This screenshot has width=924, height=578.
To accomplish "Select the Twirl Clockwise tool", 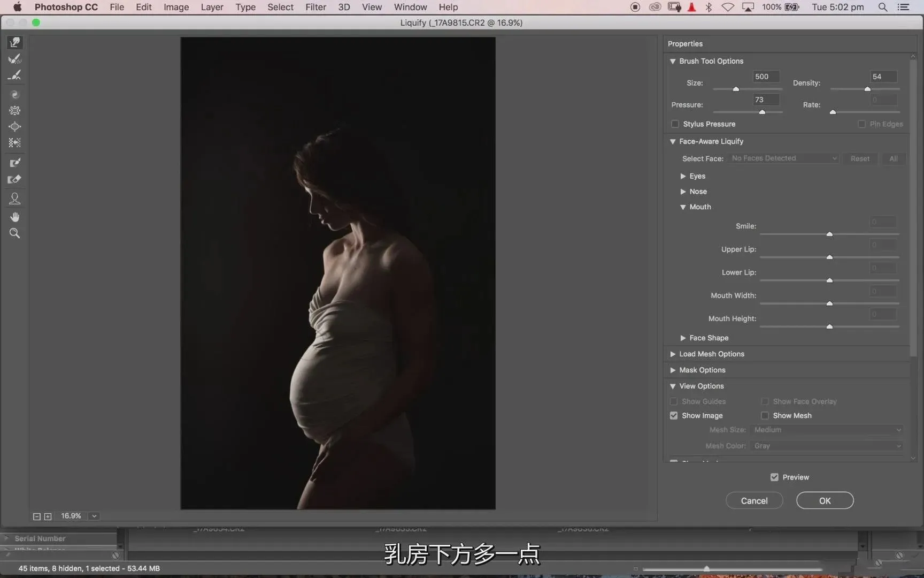I will [15, 95].
